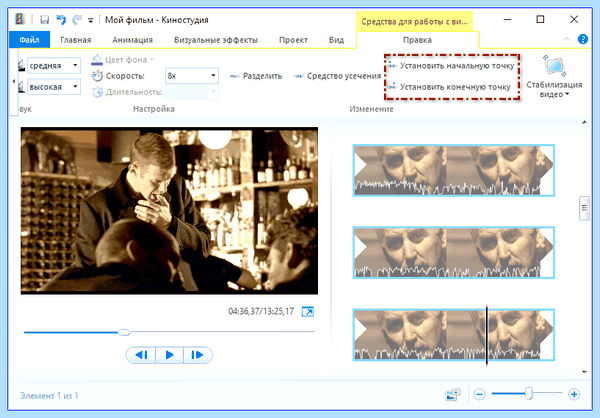Click the black playhead marker on the timeline
The width and height of the screenshot is (600, 418).
[x=487, y=335]
